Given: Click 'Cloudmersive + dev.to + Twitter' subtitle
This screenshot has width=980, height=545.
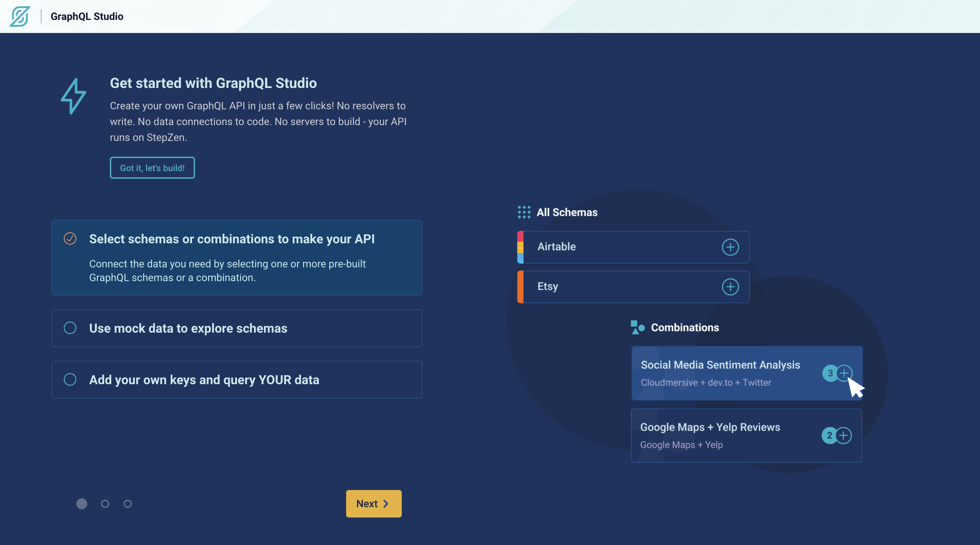Looking at the screenshot, I should coord(706,382).
